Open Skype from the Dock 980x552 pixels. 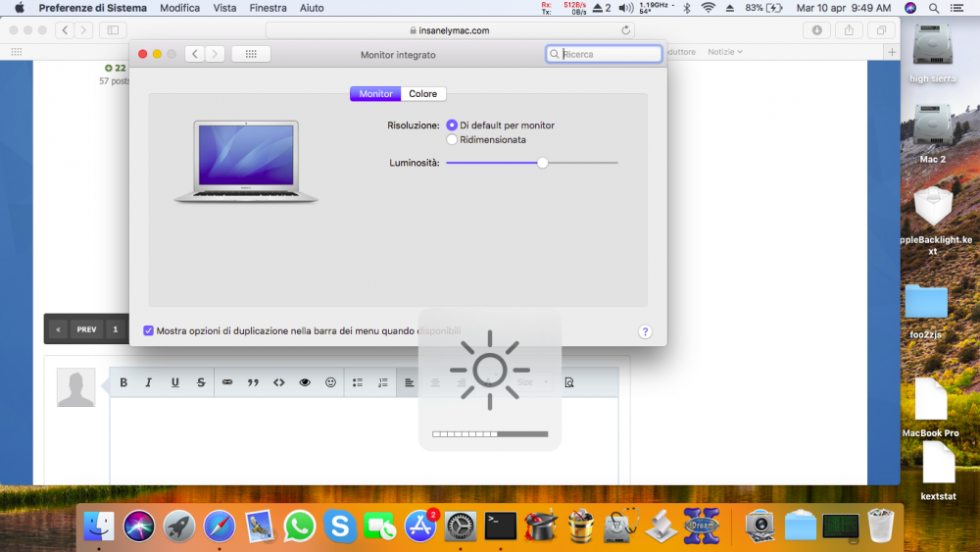(x=339, y=526)
